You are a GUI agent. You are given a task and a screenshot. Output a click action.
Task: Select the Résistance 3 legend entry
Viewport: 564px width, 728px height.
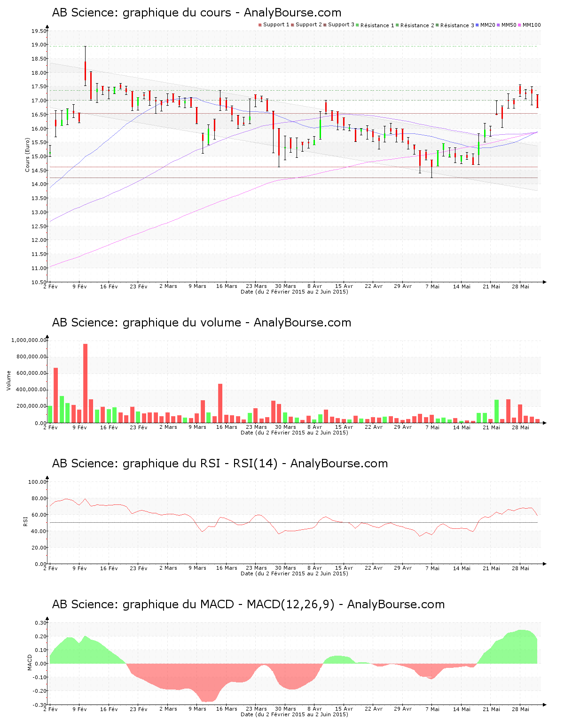(455, 25)
